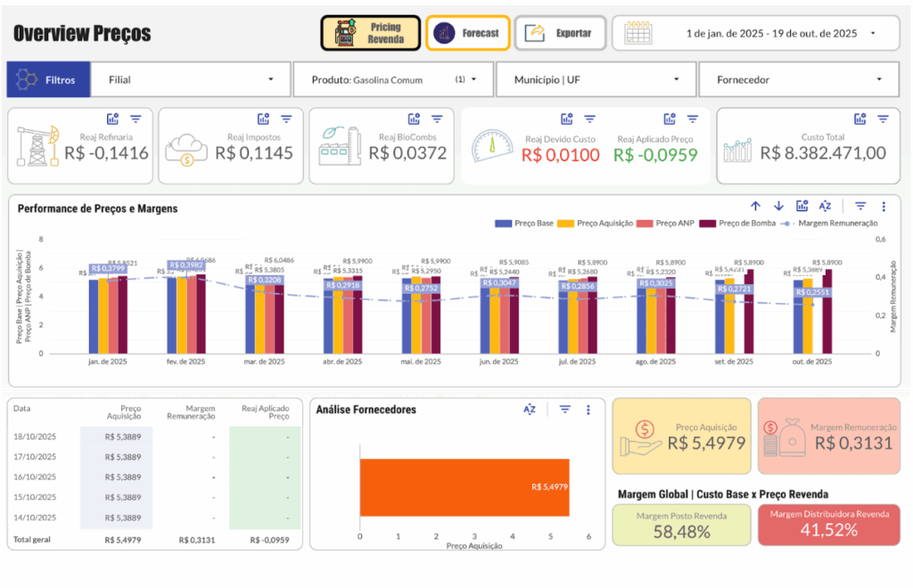Open the Fornecedor filter dropdown
Screen dimensions: 913x588
tap(798, 79)
